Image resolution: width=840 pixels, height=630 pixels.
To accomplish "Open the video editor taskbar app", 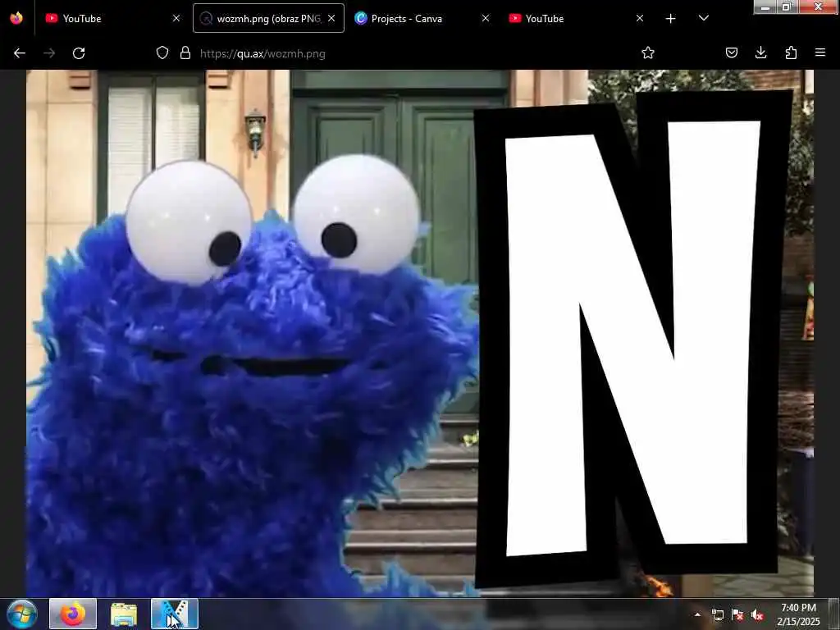I will point(175,614).
